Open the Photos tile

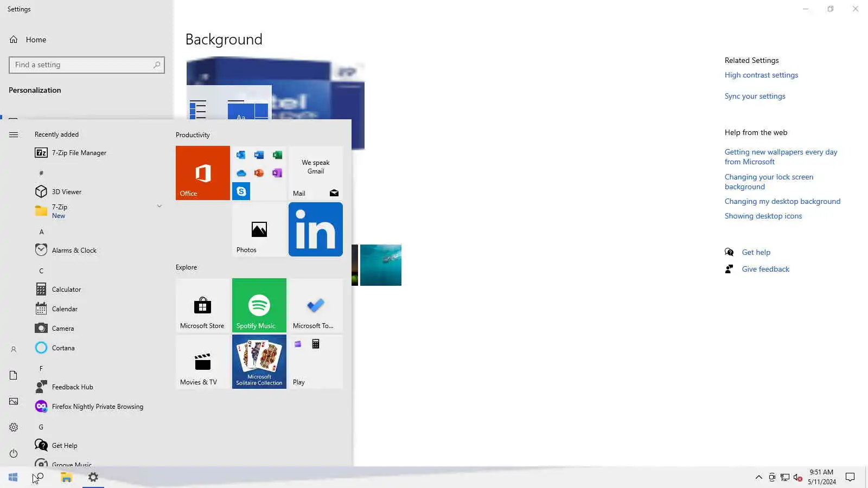(x=259, y=229)
